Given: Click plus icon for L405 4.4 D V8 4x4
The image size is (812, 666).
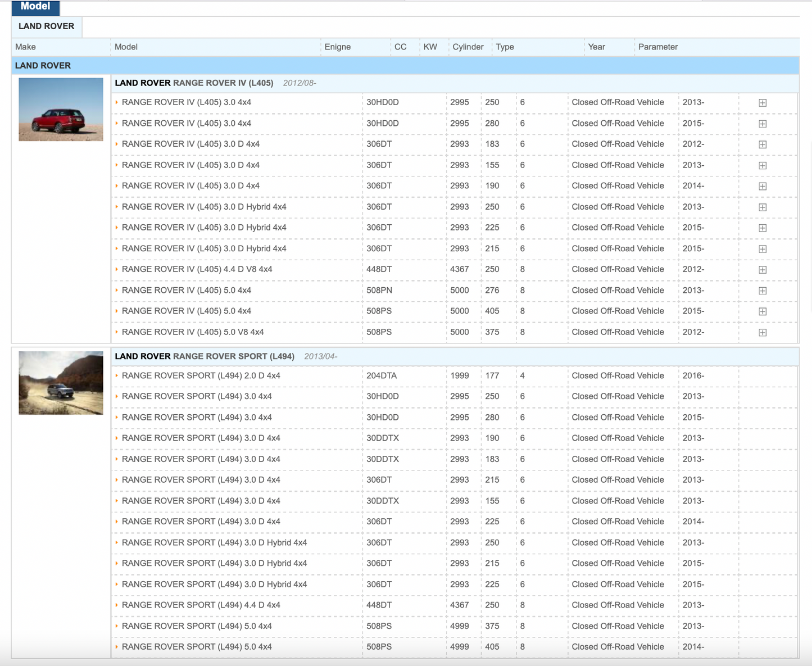Looking at the screenshot, I should pyautogui.click(x=763, y=270).
